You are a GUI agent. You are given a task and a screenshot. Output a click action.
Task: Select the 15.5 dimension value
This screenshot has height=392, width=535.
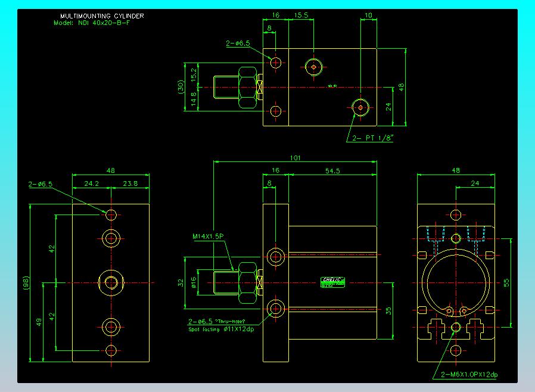click(301, 15)
